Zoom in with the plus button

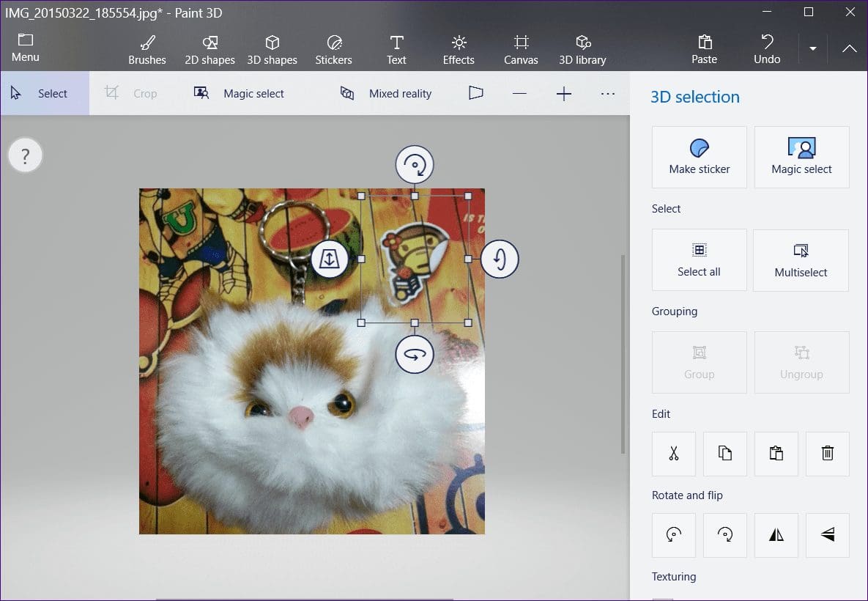[x=563, y=94]
